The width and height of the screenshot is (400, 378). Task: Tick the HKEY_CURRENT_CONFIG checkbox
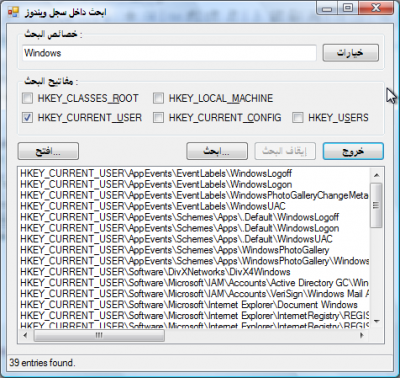[x=158, y=118]
